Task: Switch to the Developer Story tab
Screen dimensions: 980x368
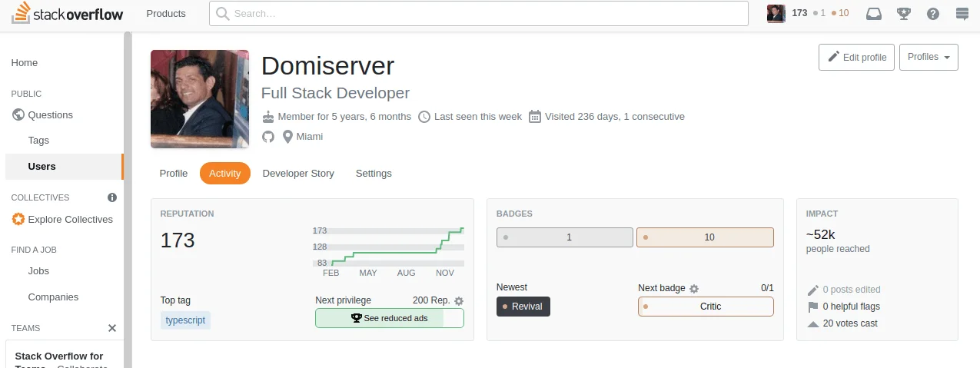Action: tap(298, 174)
